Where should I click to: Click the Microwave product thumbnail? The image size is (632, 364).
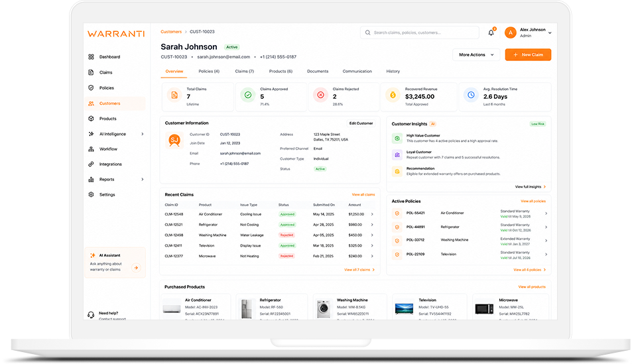484,309
